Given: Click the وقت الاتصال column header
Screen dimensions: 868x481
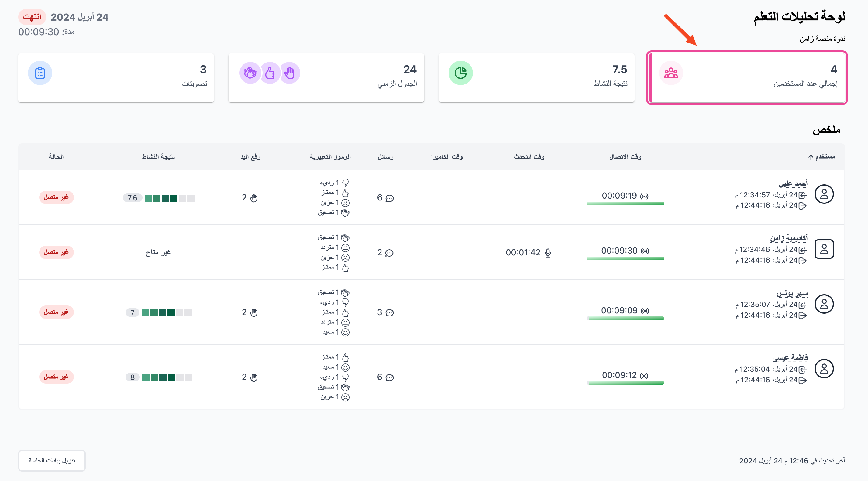Looking at the screenshot, I should point(625,157).
